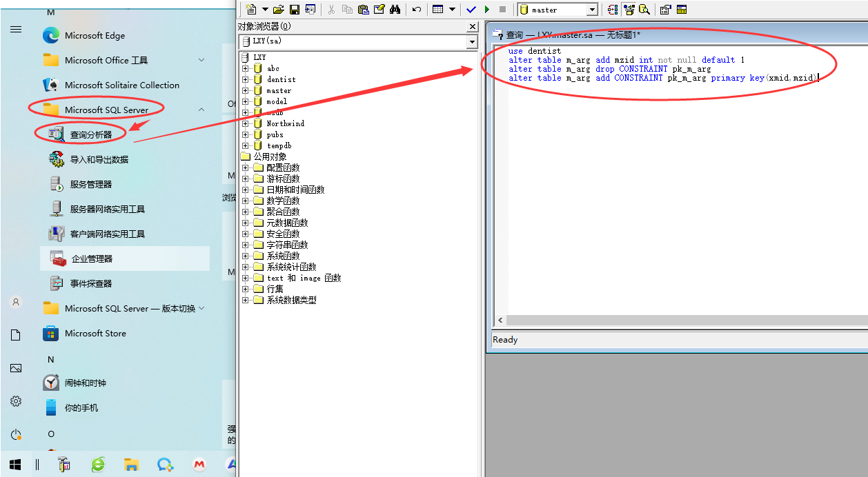Image resolution: width=868 pixels, height=477 pixels.
Task: Expand the Northwind database node
Action: (x=245, y=123)
